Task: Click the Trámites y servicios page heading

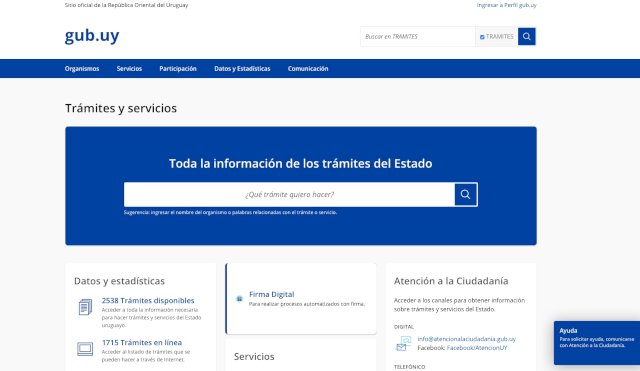Action: (121, 108)
